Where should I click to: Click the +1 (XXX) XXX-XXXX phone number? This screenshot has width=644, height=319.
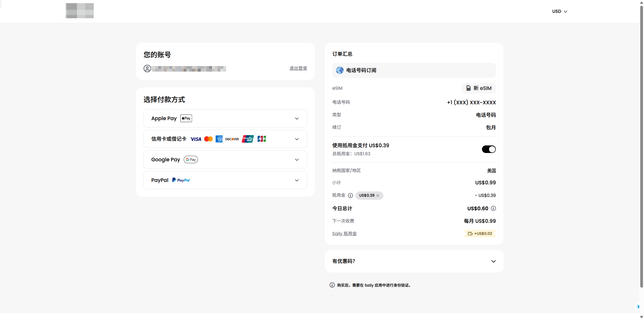click(x=471, y=102)
